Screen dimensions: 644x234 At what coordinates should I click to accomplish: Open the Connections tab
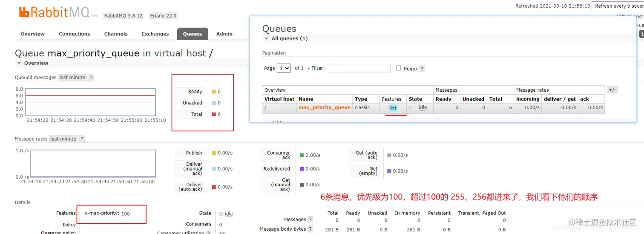coord(75,34)
